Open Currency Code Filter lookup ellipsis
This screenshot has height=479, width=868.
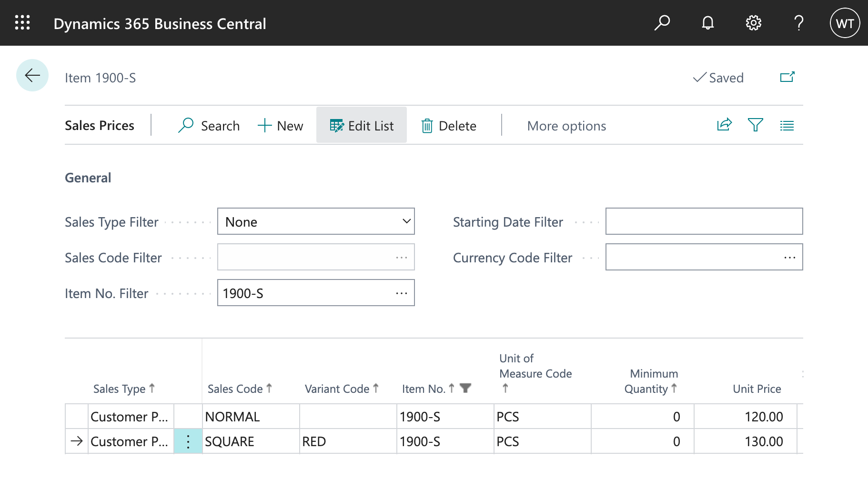[789, 258]
